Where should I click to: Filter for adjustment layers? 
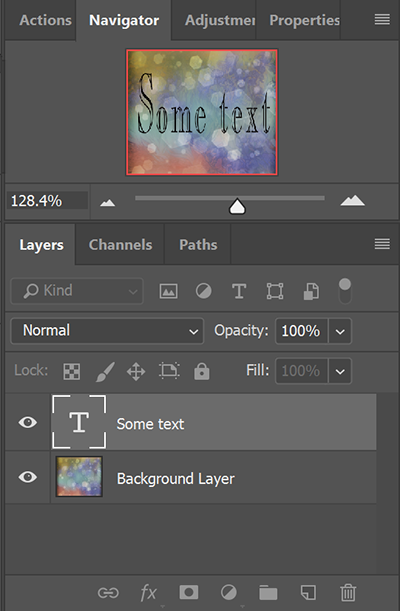click(203, 291)
